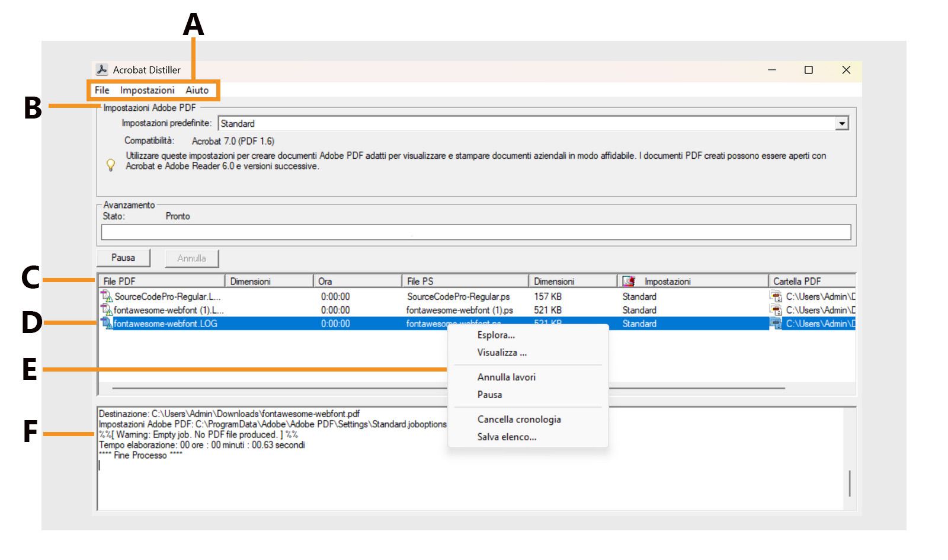Image resolution: width=948 pixels, height=560 pixels.
Task: Click folder icon in the highlighted row
Action: (776, 324)
